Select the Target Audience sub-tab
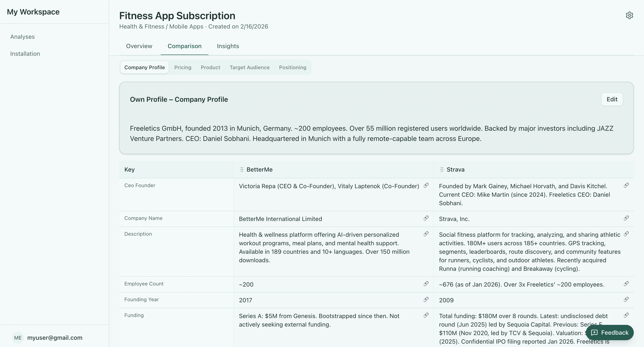The height and width of the screenshot is (347, 644). tap(250, 67)
